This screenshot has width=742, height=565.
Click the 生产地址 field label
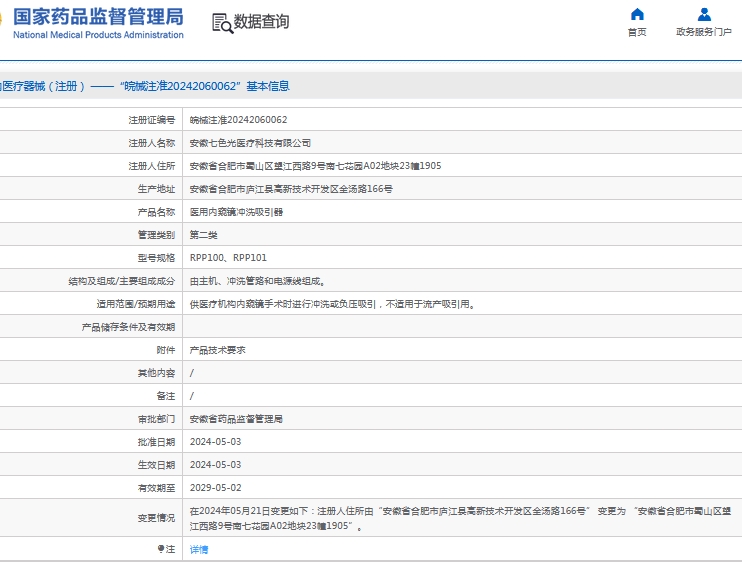[156, 189]
